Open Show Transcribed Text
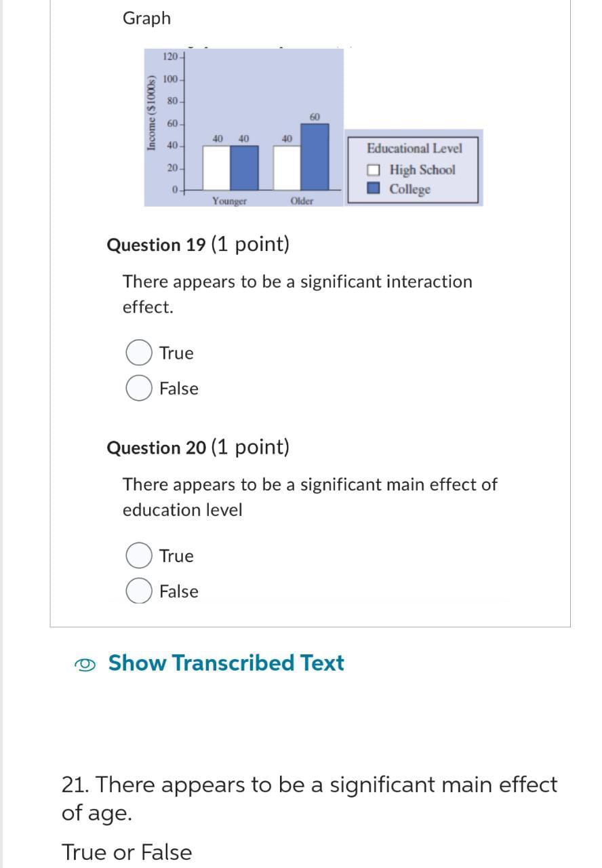 pos(226,663)
